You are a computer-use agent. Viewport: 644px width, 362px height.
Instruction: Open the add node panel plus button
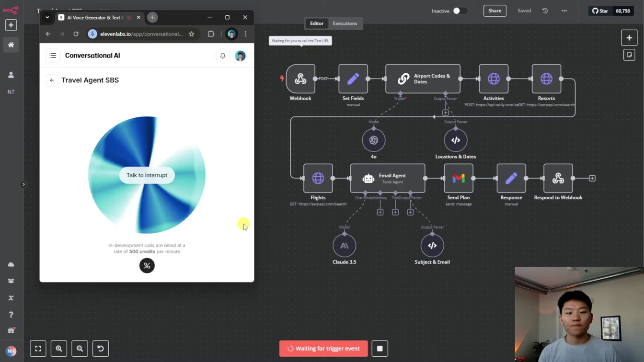pos(629,38)
